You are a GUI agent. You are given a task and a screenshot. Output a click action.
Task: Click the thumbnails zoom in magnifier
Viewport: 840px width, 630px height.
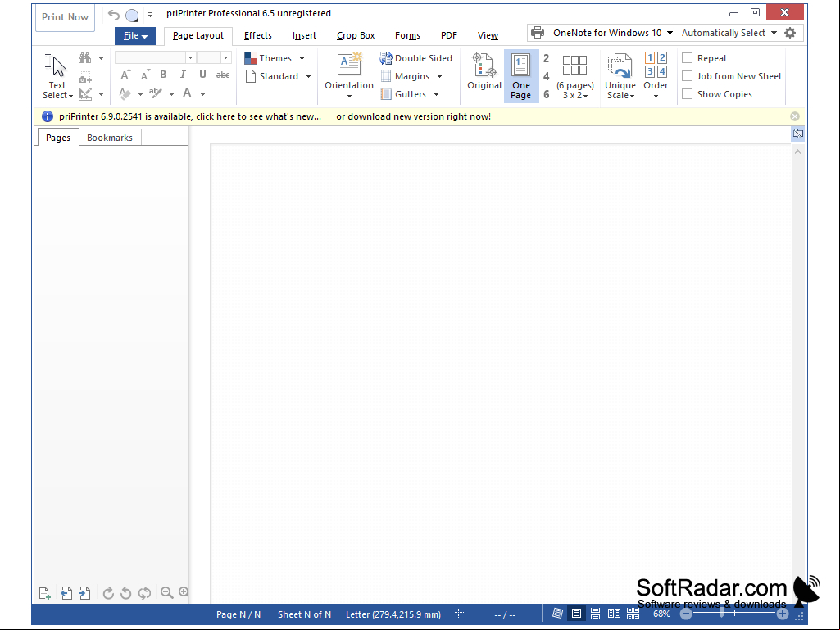point(184,592)
